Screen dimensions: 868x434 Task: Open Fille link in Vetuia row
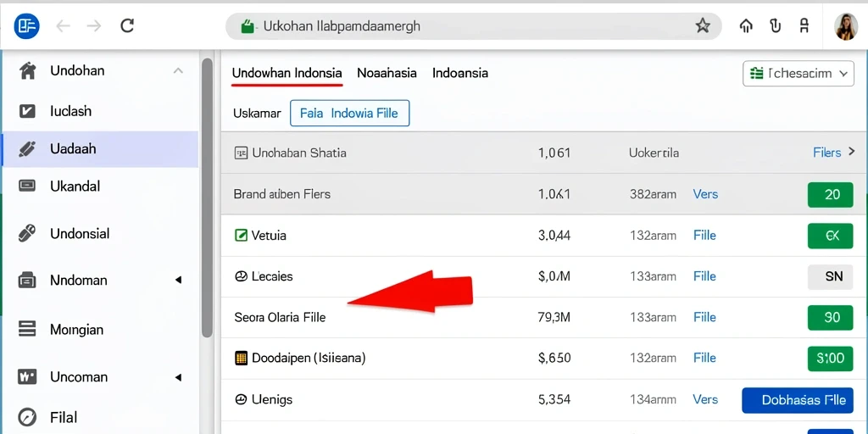pyautogui.click(x=704, y=236)
